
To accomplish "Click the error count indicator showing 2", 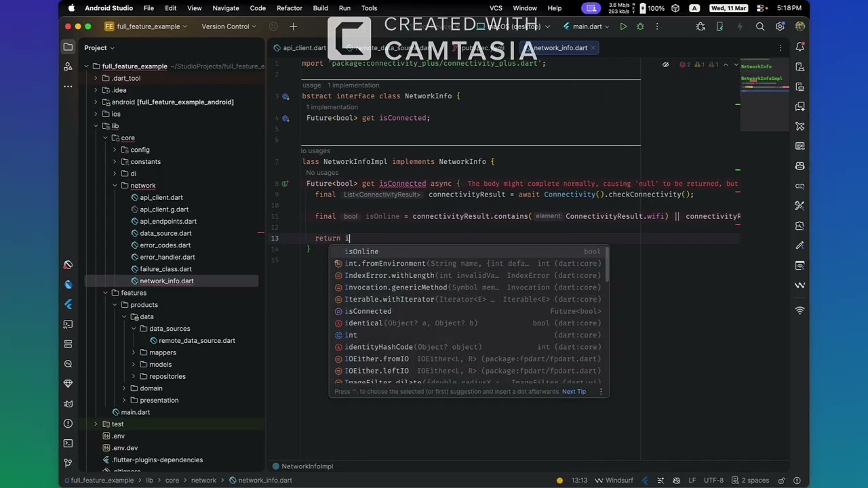I will [x=685, y=65].
